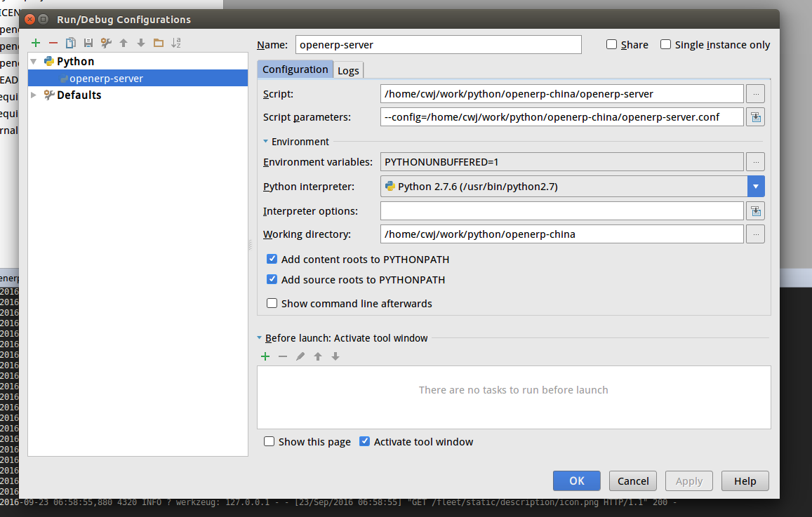The height and width of the screenshot is (517, 812).
Task: Browse for the Script file path
Action: tap(756, 94)
